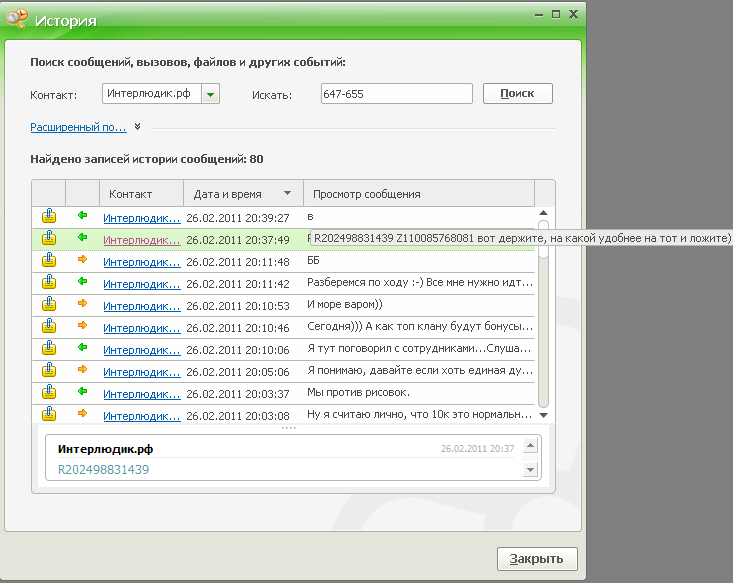The height and width of the screenshot is (583, 733).
Task: Click message icon in 20:10:46 row
Action: 49,326
